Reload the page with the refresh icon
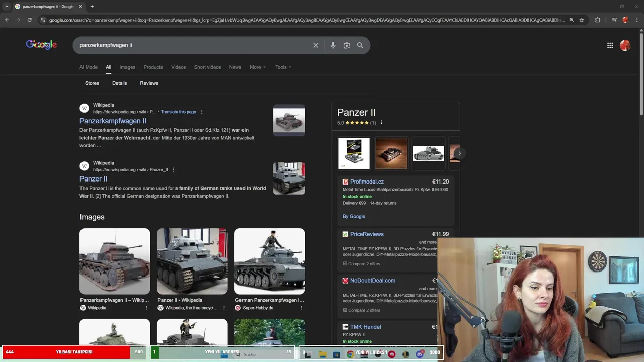The width and height of the screenshot is (644, 362). (30, 20)
